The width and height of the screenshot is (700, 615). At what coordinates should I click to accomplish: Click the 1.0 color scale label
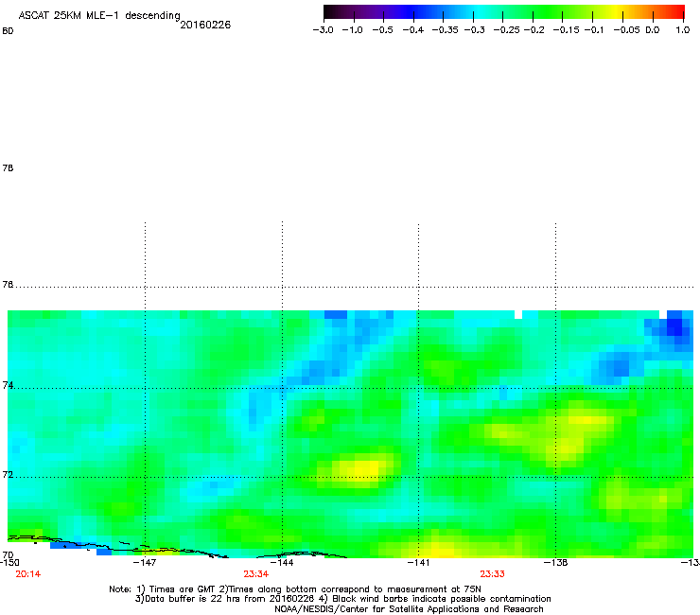pyautogui.click(x=683, y=30)
